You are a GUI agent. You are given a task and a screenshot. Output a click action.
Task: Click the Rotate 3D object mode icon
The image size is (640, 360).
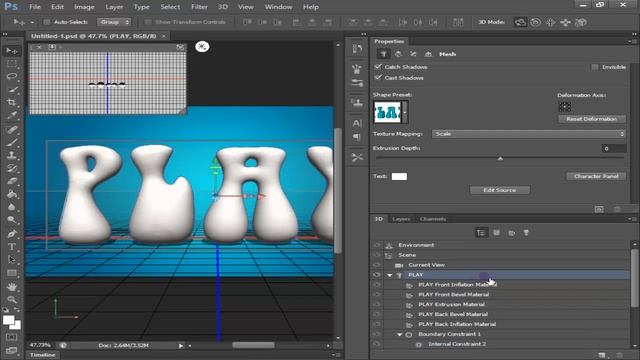coord(520,22)
